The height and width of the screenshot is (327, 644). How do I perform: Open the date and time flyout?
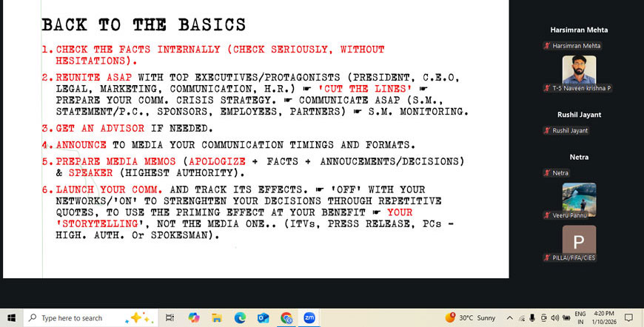pos(604,317)
